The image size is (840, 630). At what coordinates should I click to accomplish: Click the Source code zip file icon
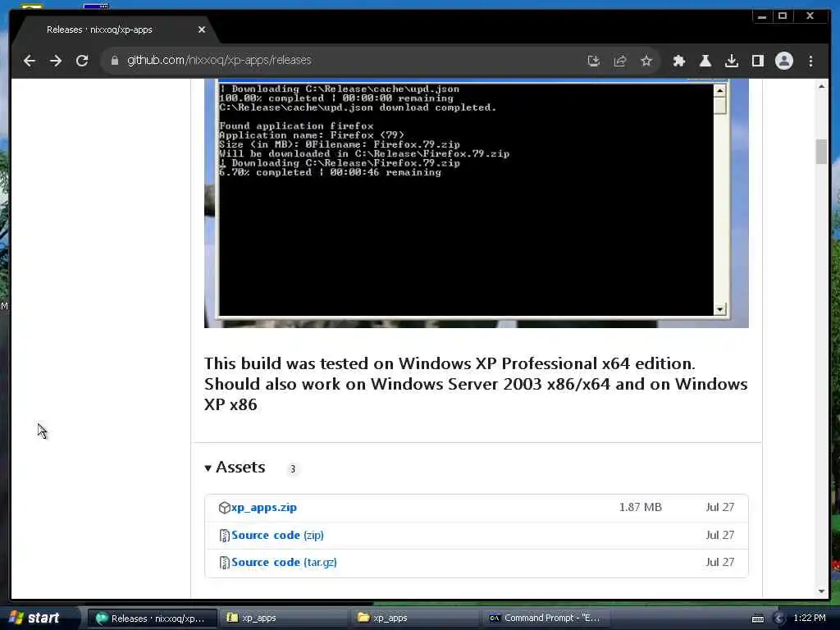pos(225,535)
